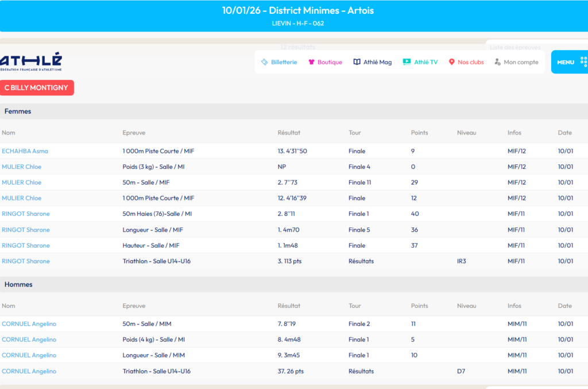Open RINGOT Sharone link in Triathlon row
This screenshot has width=588, height=389.
click(25, 261)
